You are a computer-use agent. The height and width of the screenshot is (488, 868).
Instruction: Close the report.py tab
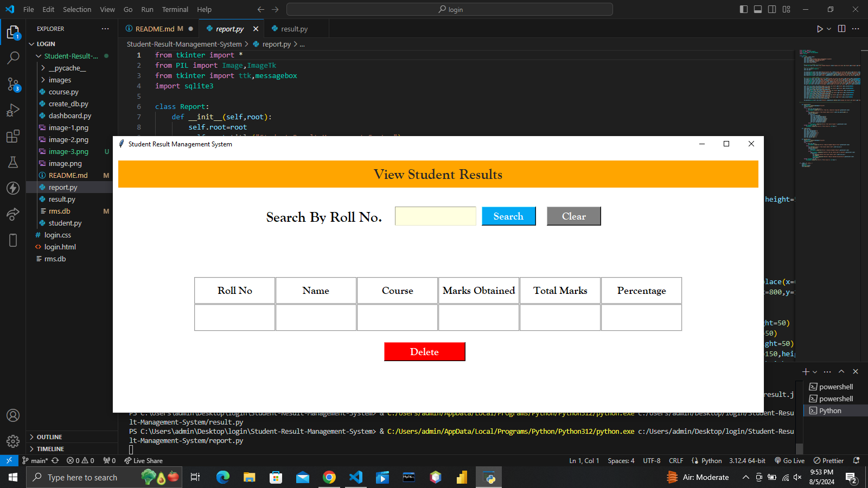pyautogui.click(x=256, y=29)
